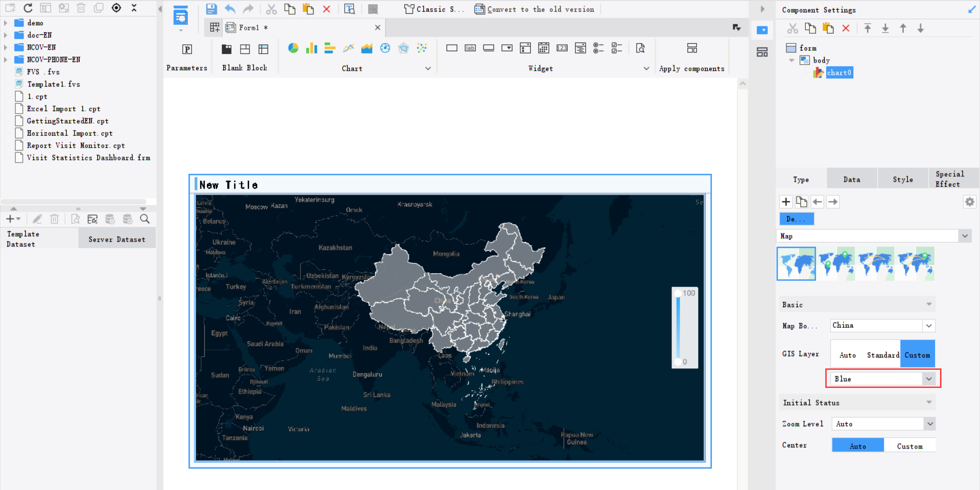
Task: Select Standard GIS Layer option
Action: pyautogui.click(x=882, y=355)
